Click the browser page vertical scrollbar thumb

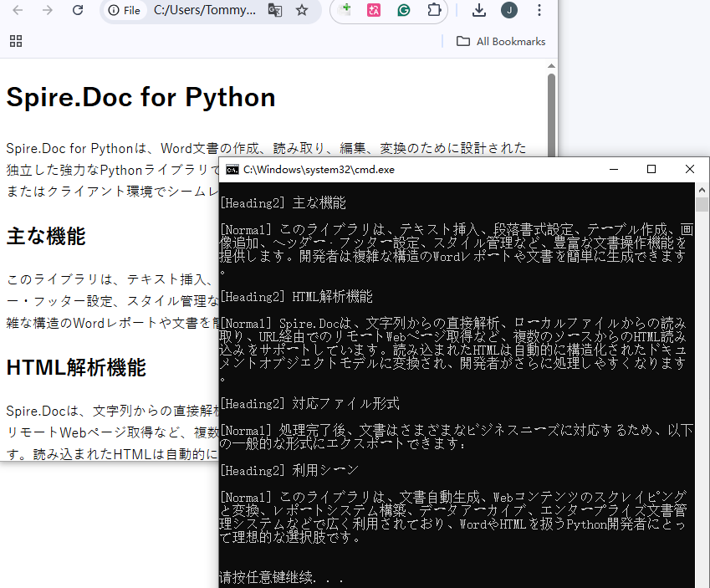pyautogui.click(x=551, y=115)
